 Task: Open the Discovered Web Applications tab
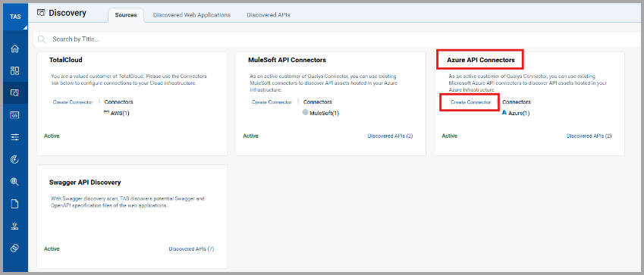(x=192, y=15)
